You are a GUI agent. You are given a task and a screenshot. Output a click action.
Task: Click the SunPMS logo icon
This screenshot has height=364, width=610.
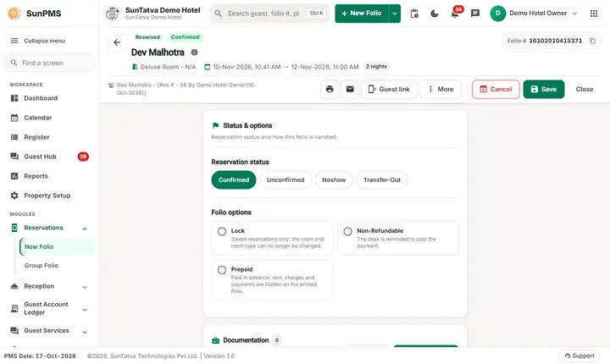tap(14, 14)
